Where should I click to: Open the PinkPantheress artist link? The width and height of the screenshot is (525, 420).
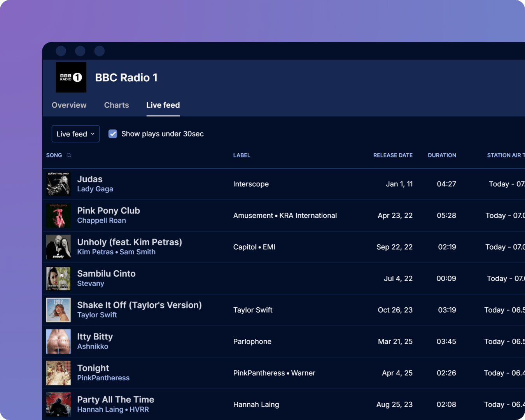103,378
